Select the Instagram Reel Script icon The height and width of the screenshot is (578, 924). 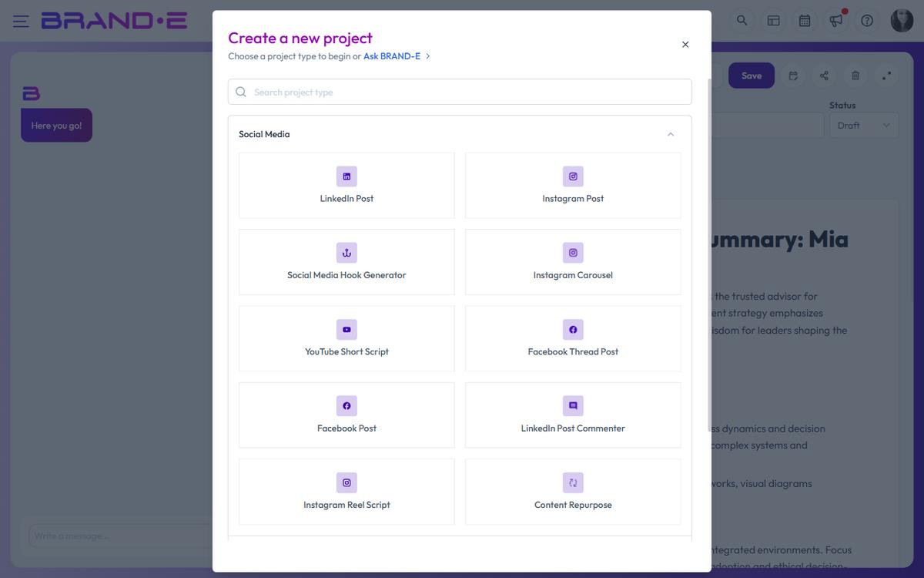point(346,482)
